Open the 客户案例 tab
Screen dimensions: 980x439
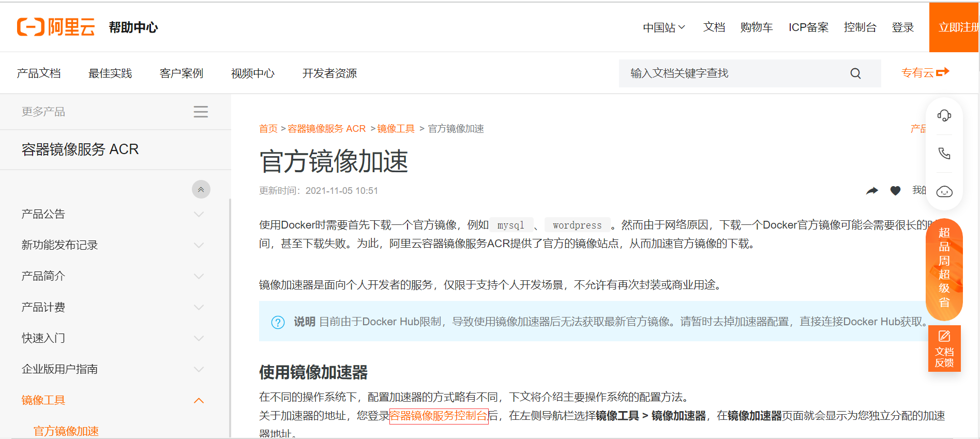(182, 73)
